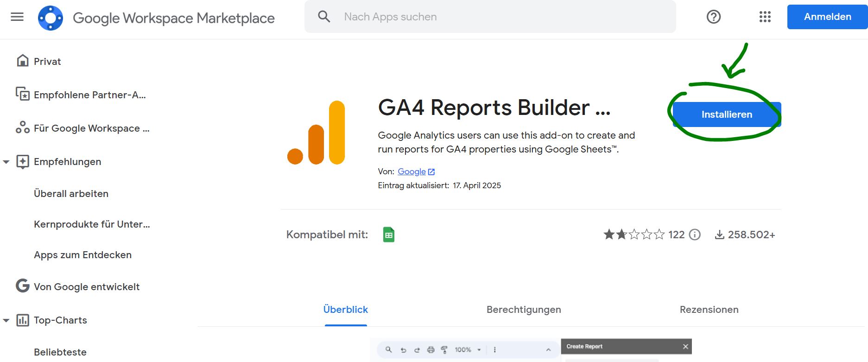
Task: Open Beliebteste category
Action: click(x=60, y=352)
